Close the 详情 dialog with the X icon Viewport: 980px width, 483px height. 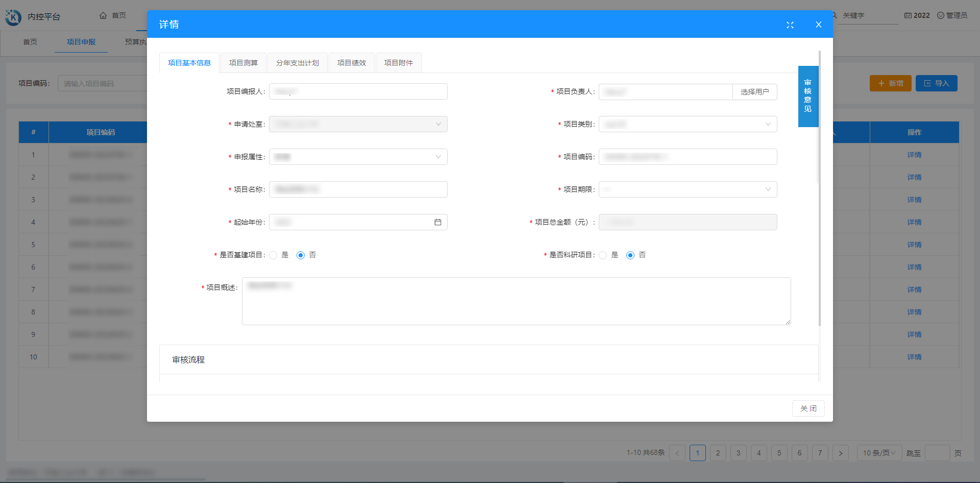(x=818, y=25)
